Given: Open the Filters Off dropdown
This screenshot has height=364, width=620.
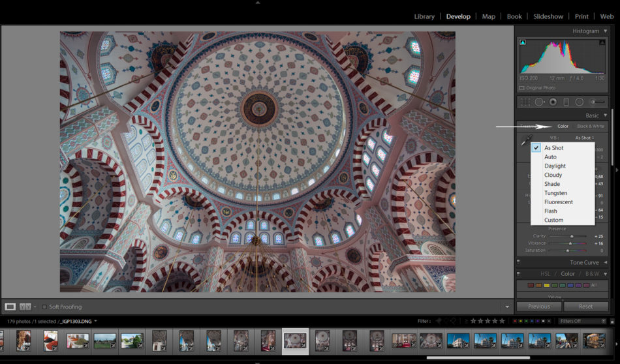Looking at the screenshot, I should tap(582, 321).
